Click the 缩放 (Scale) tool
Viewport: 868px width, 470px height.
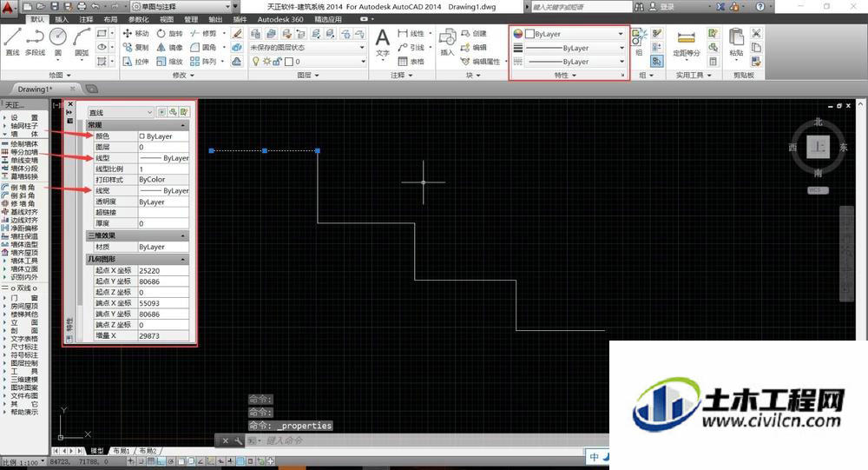click(169, 61)
